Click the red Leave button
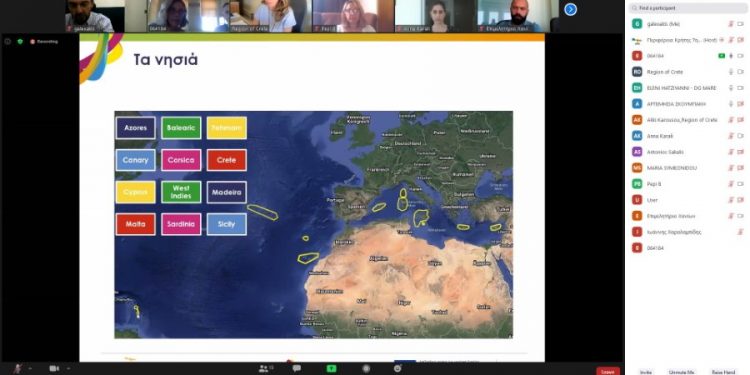Image resolution: width=750 pixels, height=375 pixels. (608, 371)
